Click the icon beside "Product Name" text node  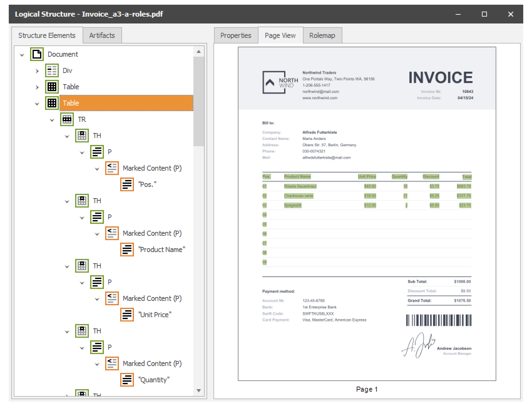click(x=127, y=250)
